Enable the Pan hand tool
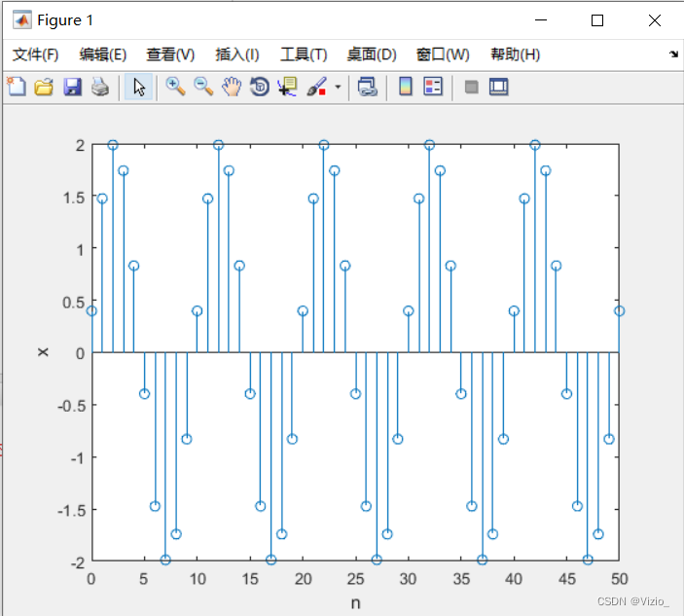684x616 pixels. tap(232, 87)
